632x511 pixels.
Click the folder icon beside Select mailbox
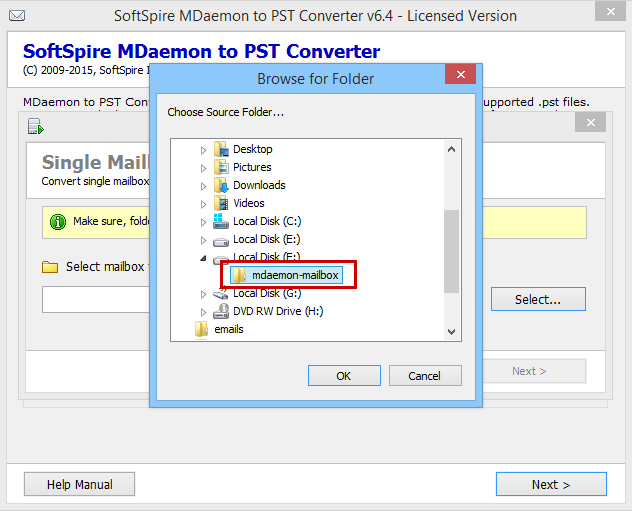tap(50, 267)
